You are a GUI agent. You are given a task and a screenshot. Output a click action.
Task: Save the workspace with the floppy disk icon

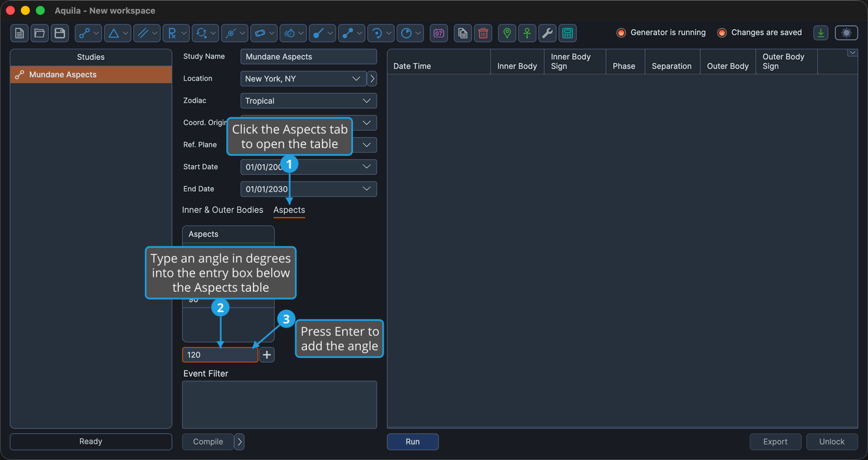pos(60,33)
